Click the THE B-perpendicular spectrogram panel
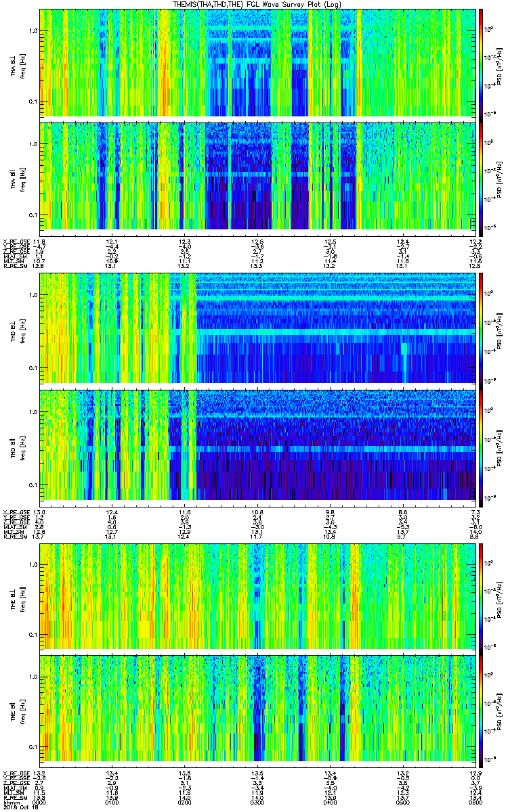 pos(257,595)
